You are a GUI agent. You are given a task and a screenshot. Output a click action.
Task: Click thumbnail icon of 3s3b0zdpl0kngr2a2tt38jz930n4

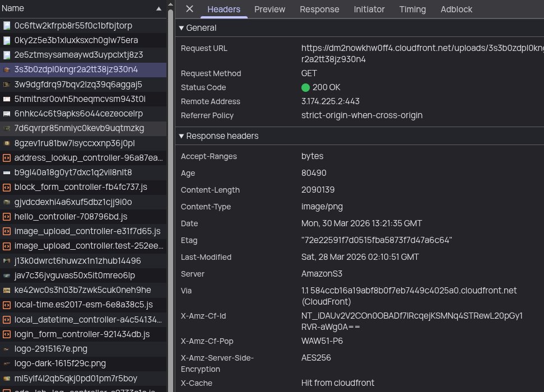(x=7, y=69)
